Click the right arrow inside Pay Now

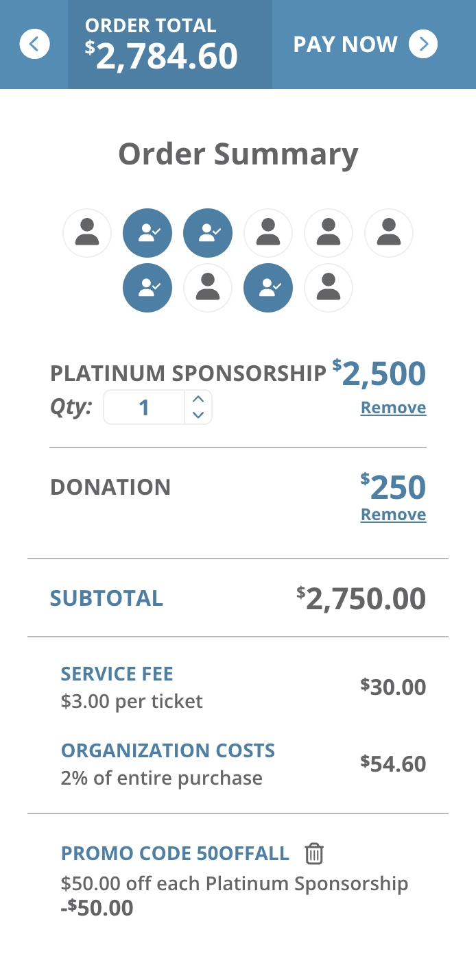pos(425,44)
